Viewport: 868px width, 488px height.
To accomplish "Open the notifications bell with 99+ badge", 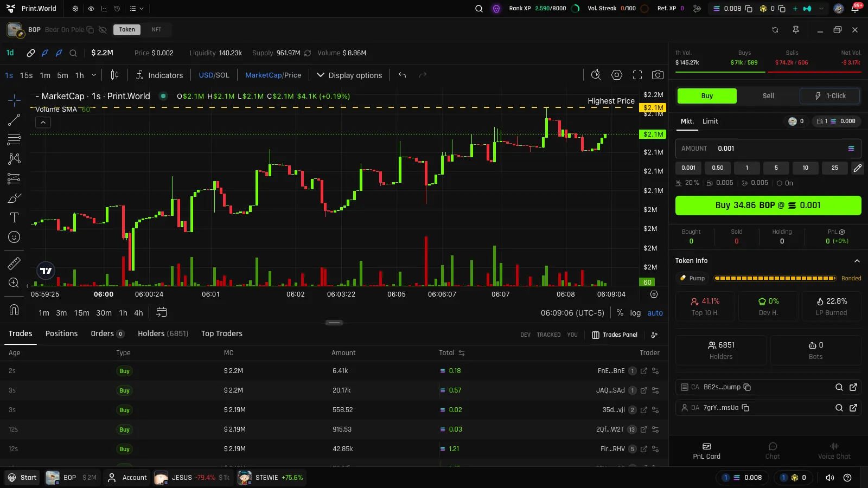I will (x=856, y=8).
